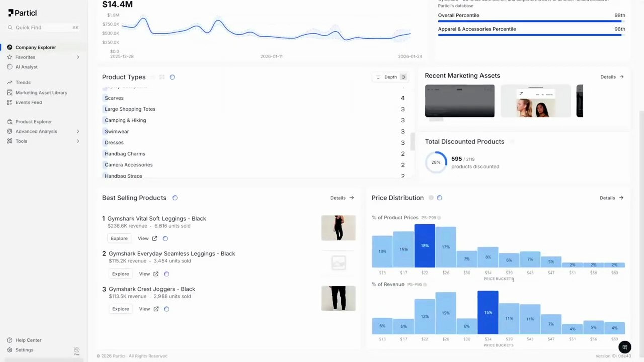Expand the Favorites sidebar section
This screenshot has height=362, width=644.
78,57
